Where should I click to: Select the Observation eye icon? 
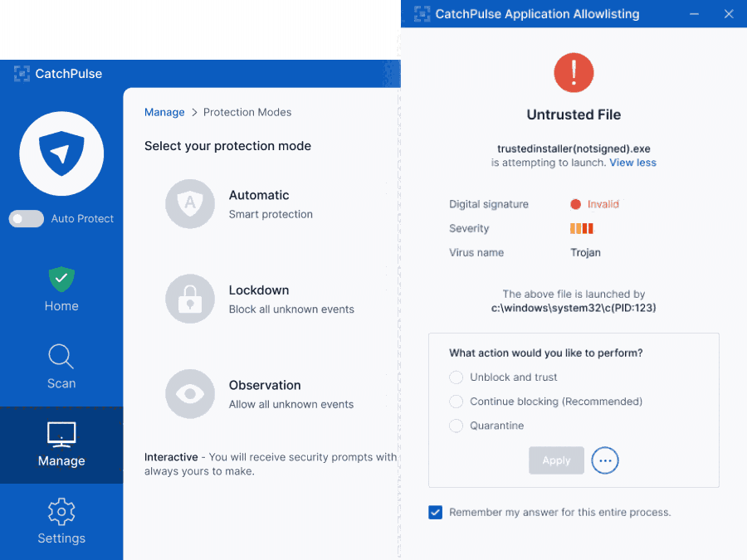click(190, 394)
